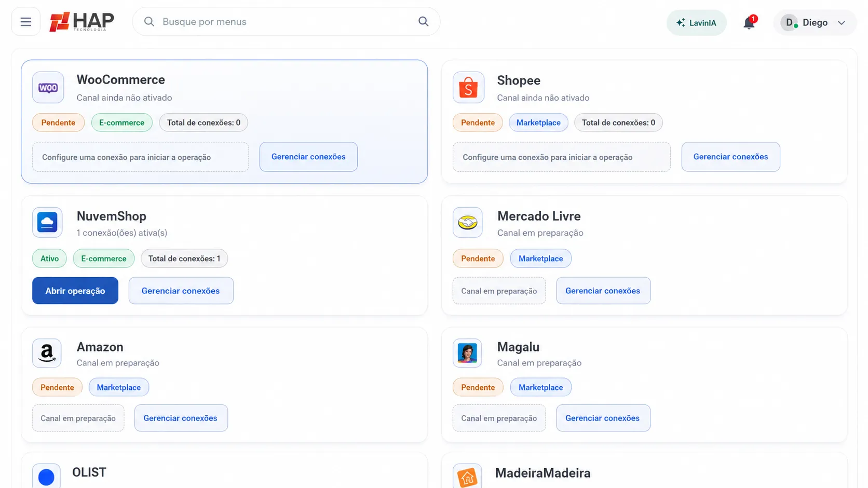Viewport: 868px width, 488px height.
Task: Open the hamburger menu
Action: click(26, 22)
